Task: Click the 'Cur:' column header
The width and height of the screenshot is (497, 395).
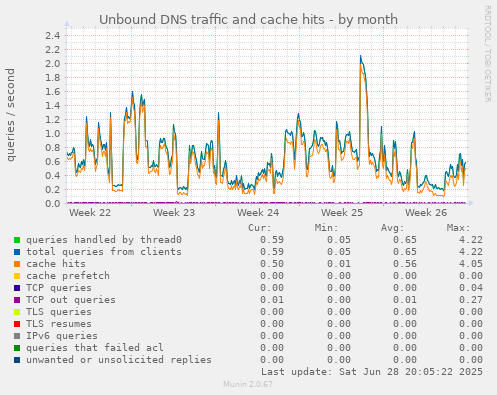Action: [260, 228]
